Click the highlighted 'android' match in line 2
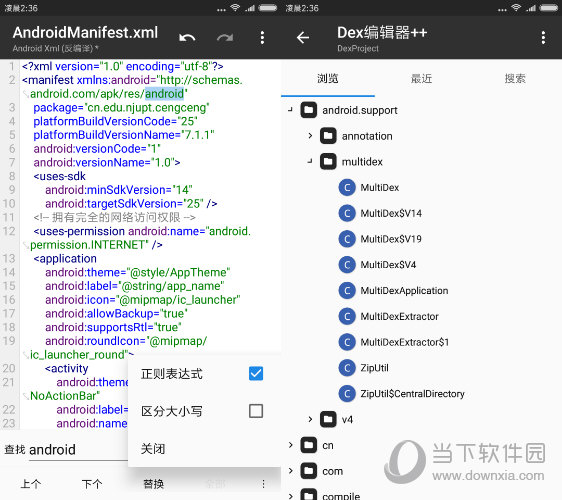 (165, 94)
